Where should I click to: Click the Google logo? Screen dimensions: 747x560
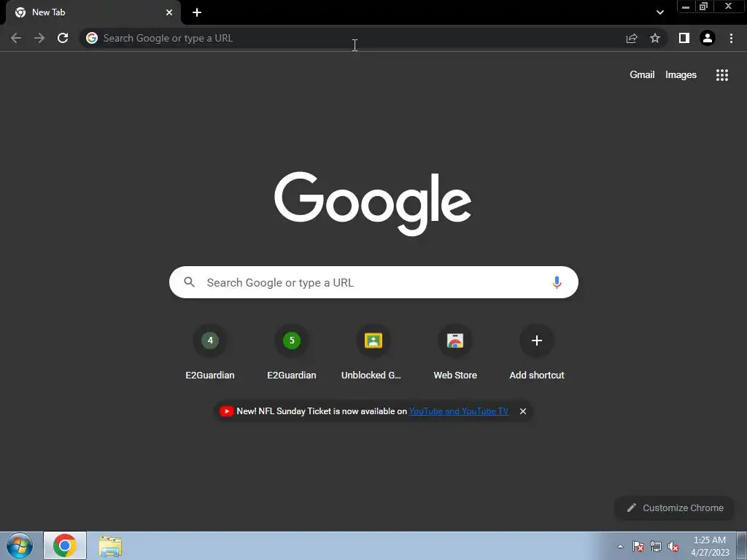click(x=373, y=203)
